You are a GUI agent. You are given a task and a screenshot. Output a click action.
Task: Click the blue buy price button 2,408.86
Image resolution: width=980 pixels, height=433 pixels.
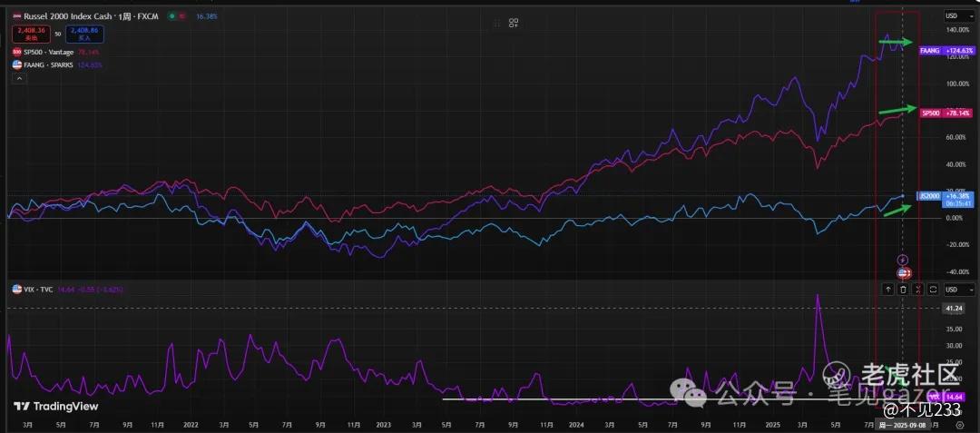pos(83,33)
